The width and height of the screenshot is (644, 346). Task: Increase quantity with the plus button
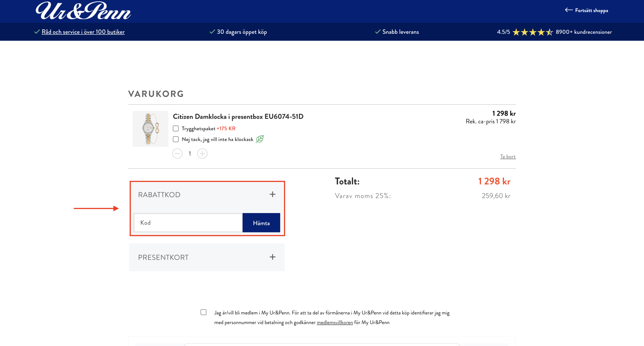coord(202,154)
